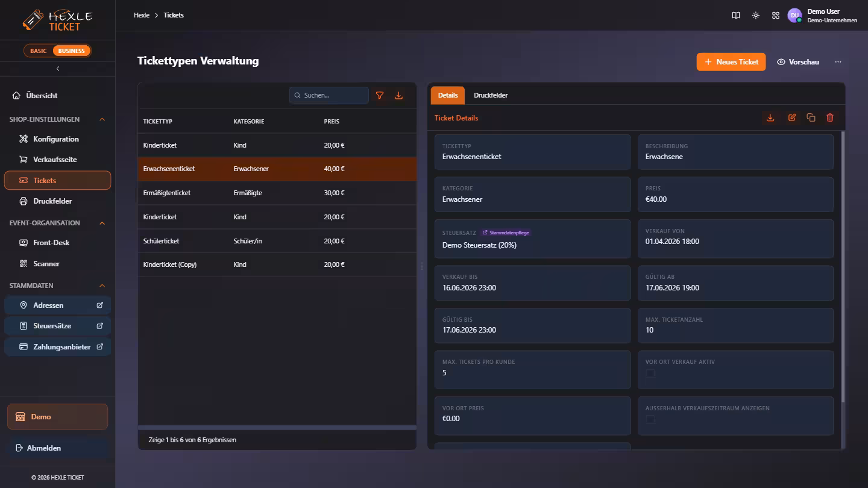Click the edit icon in Ticket Details

click(x=792, y=117)
